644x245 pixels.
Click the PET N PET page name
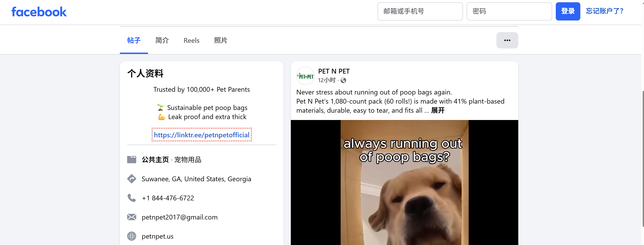pos(334,71)
